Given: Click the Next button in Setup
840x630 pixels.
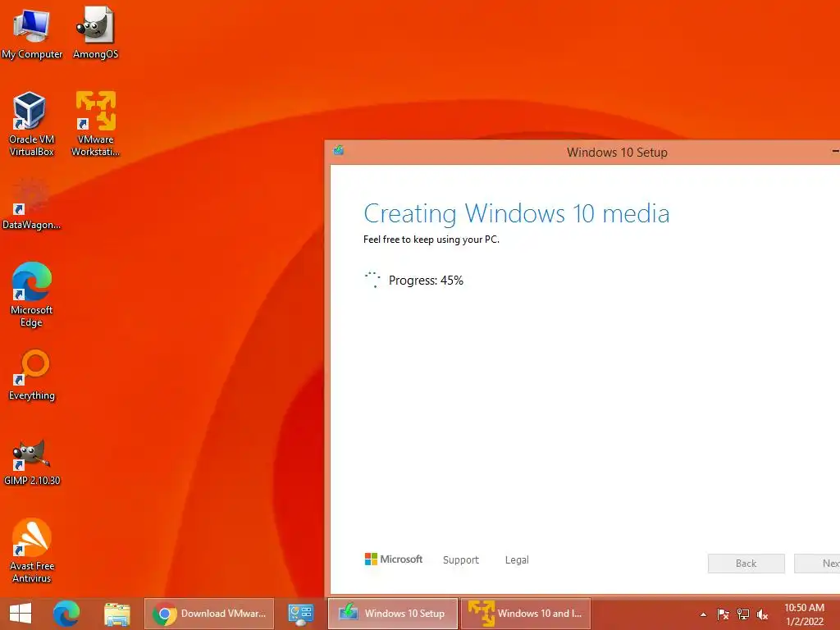Looking at the screenshot, I should [818, 564].
